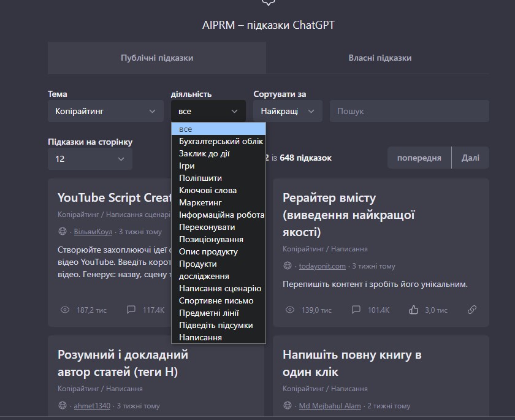Click the Далі pagination button
Screen dimensions: 515x420
click(x=470, y=158)
